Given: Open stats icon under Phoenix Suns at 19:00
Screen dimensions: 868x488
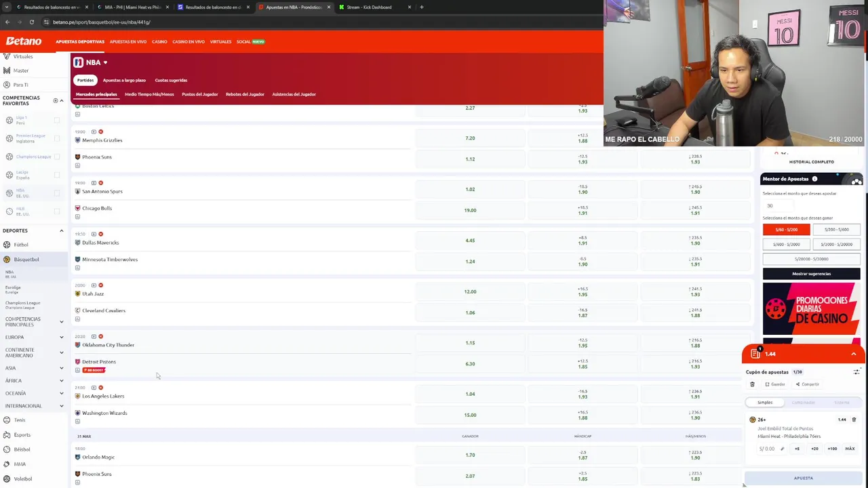Looking at the screenshot, I should [x=77, y=165].
